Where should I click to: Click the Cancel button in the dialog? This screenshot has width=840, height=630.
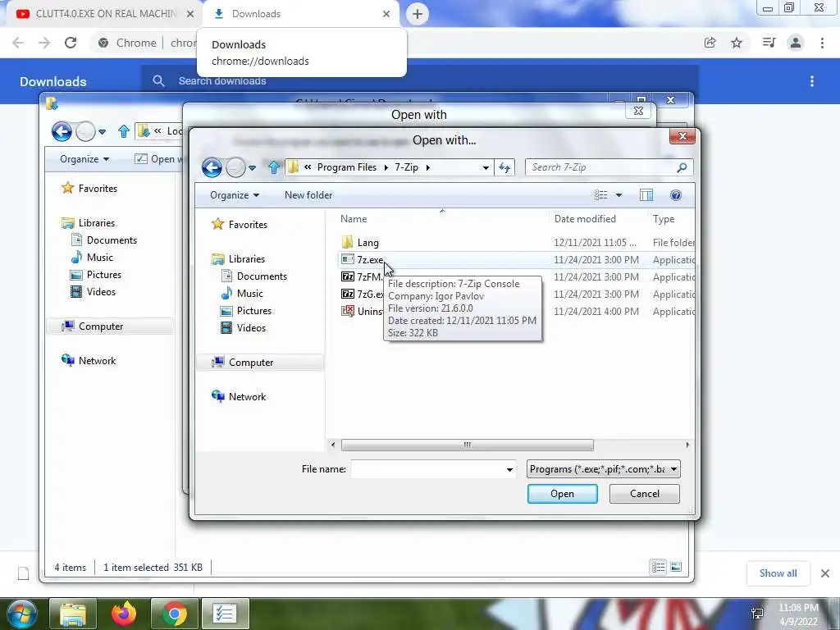(x=645, y=493)
